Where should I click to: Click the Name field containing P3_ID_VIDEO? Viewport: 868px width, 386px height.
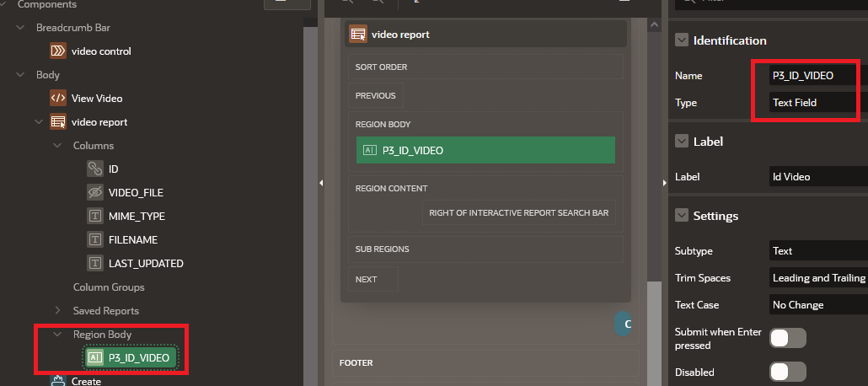click(x=818, y=75)
